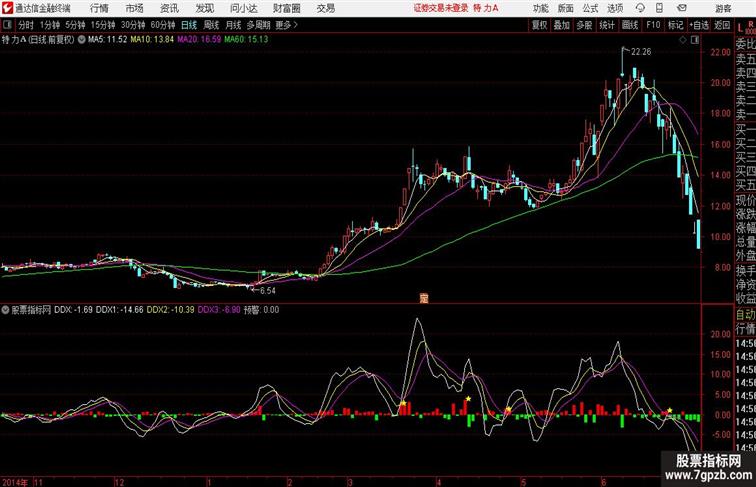Open the 财富圈 menu

[x=287, y=8]
